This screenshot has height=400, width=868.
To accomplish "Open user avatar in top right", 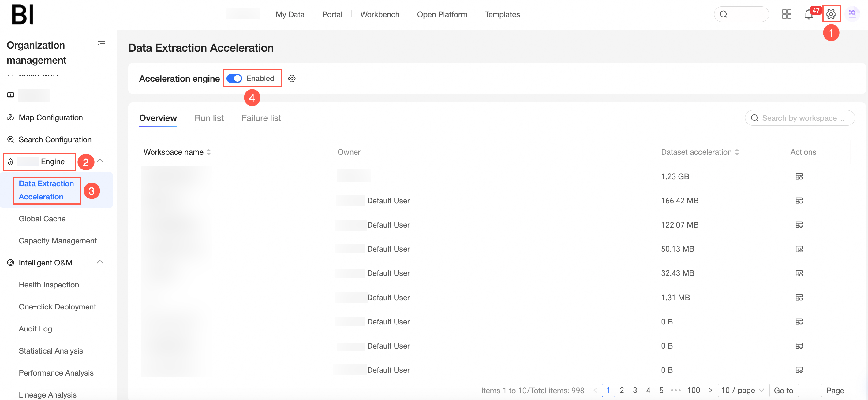I will 852,14.
